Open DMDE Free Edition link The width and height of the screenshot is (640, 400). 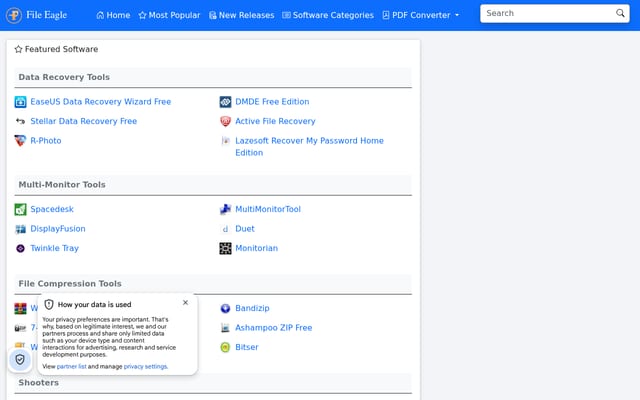point(272,102)
